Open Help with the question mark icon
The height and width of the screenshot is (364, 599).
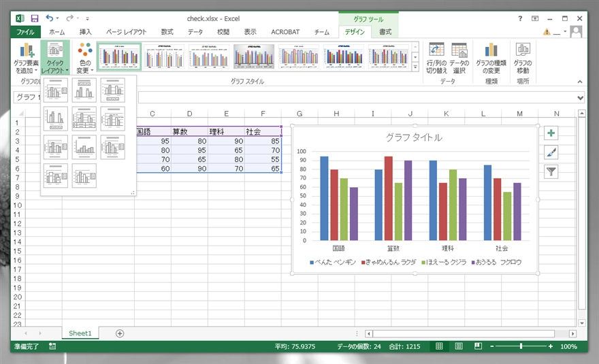pos(520,18)
